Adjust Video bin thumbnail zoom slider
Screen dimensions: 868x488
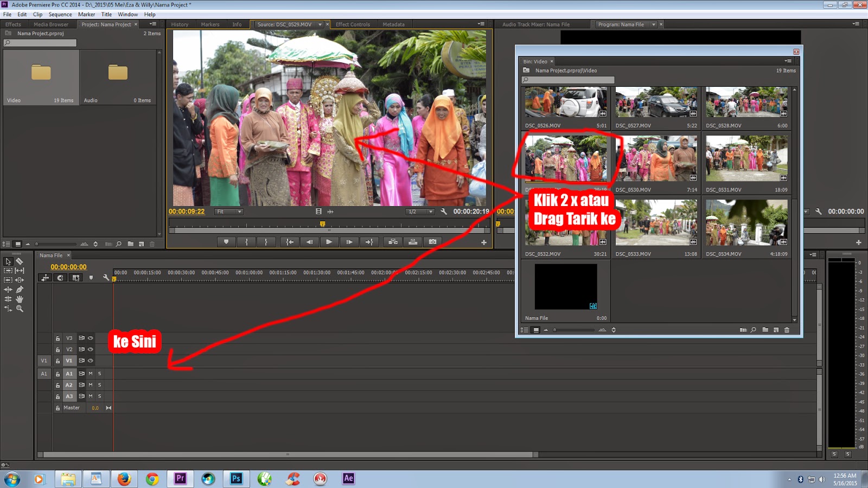574,330
